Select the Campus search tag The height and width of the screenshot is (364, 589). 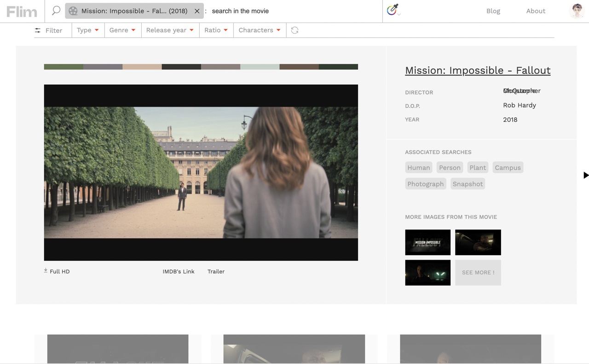pos(508,168)
